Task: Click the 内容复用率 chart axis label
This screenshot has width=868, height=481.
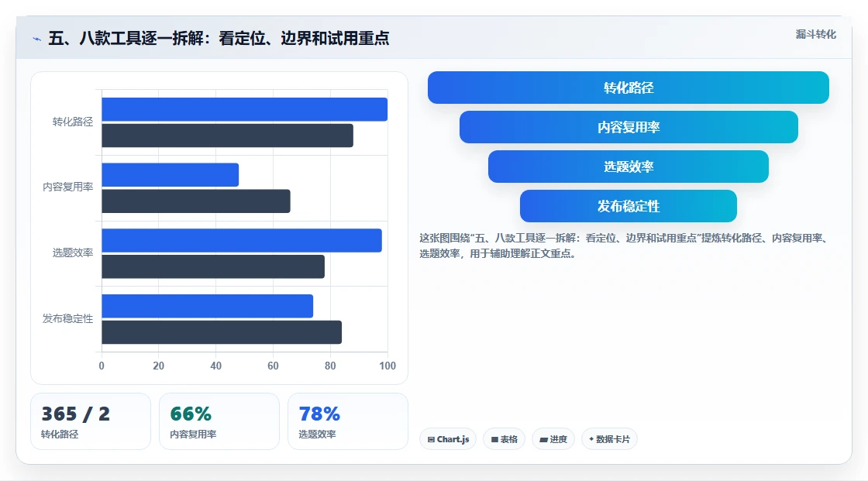Action: coord(67,187)
